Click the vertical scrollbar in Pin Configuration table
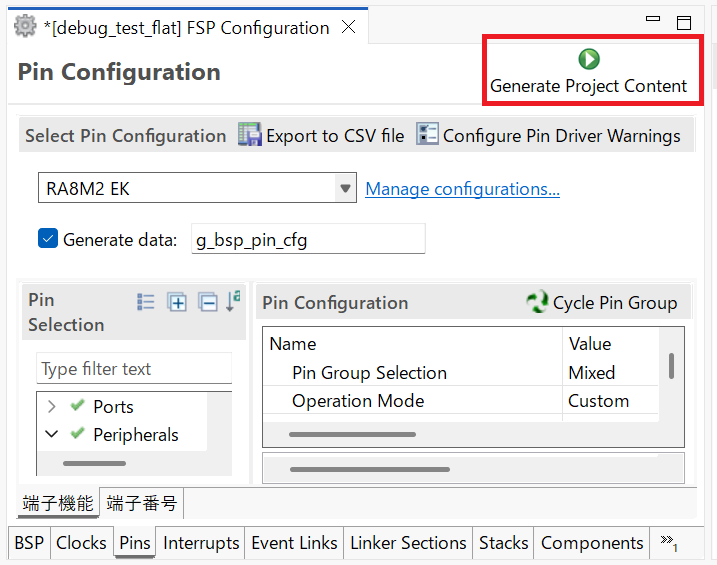 [670, 365]
